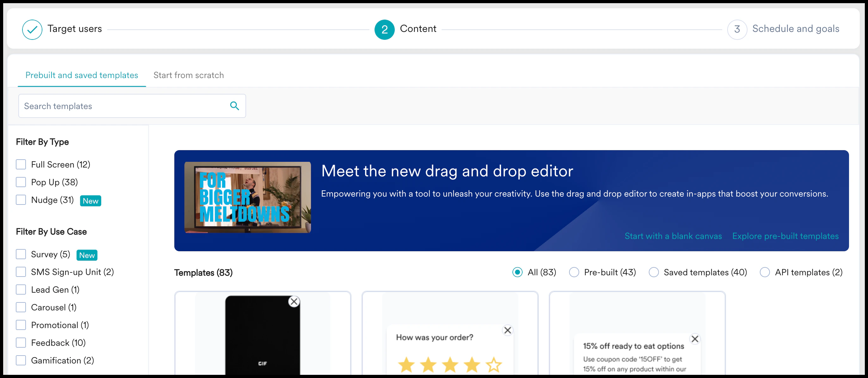Click the search magnifier icon
Viewport: 868px width, 378px height.
[x=234, y=106]
